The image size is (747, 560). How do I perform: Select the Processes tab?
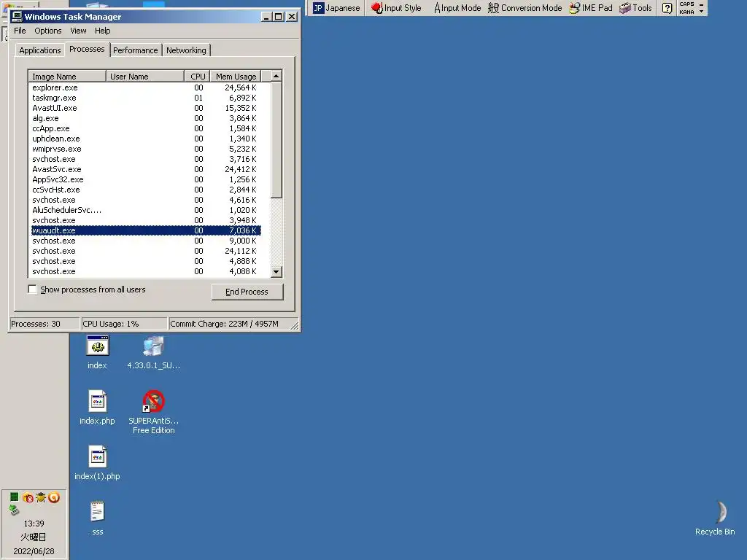[x=87, y=49]
